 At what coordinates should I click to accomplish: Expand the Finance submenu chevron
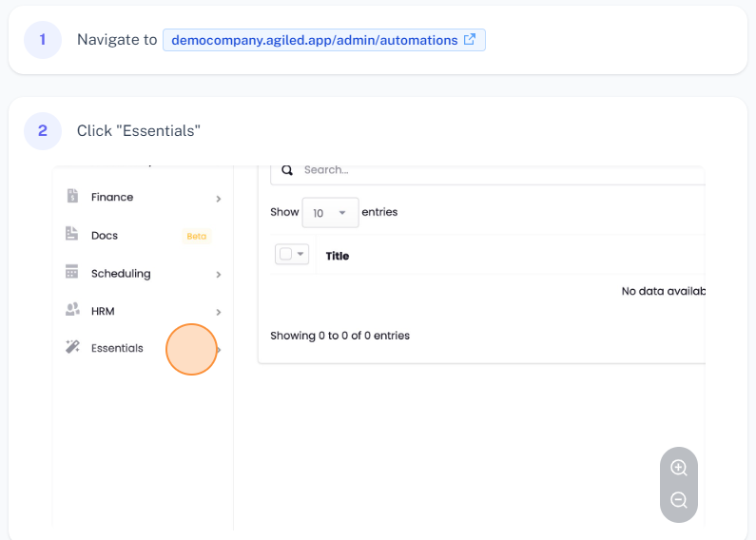point(219,199)
